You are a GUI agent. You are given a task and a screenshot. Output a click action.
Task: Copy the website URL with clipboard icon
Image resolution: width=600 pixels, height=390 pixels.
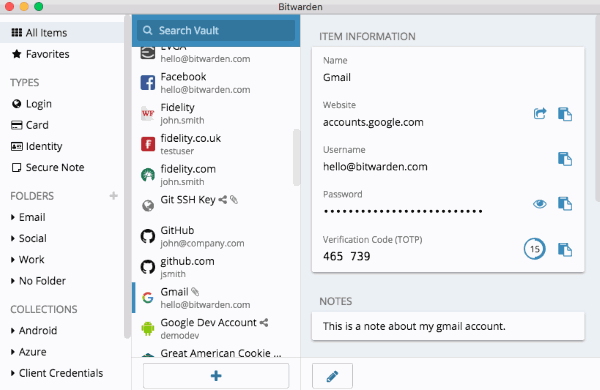[565, 114]
